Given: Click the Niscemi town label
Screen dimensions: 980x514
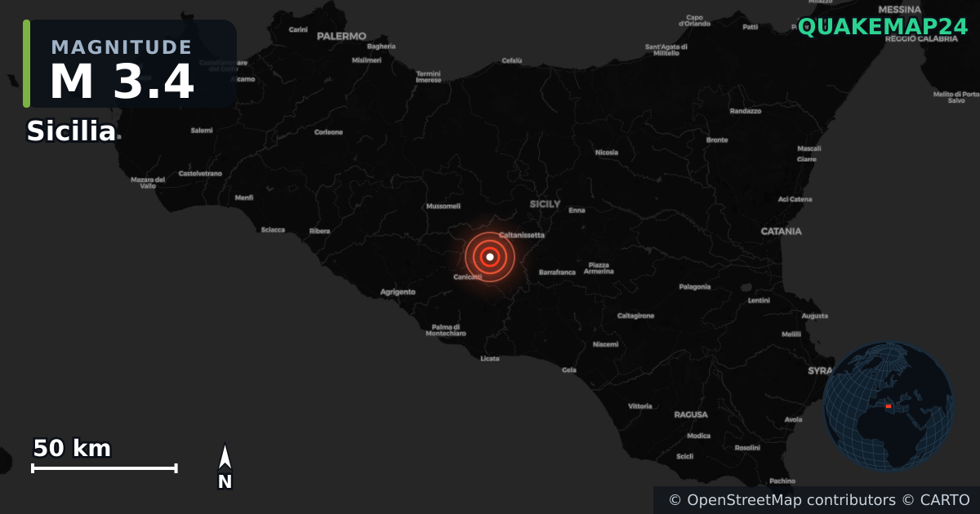Looking at the screenshot, I should pos(605,344).
